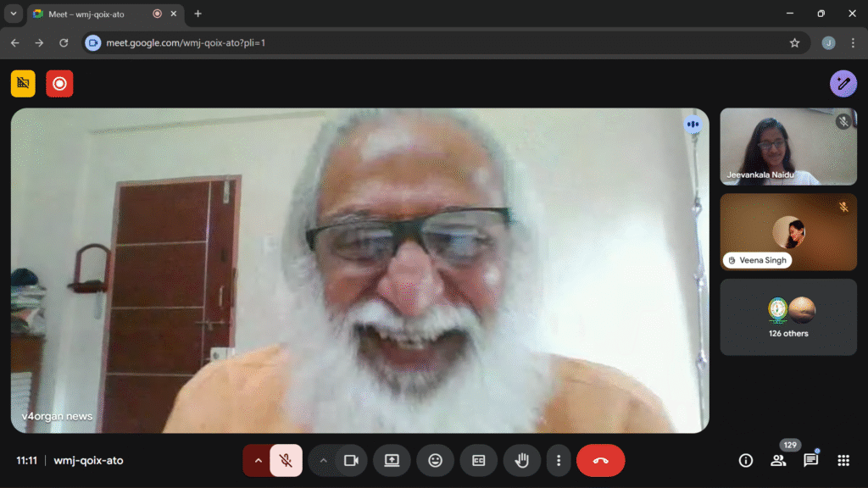The image size is (868, 488).
Task: Open the people list showing 129
Action: 778,460
